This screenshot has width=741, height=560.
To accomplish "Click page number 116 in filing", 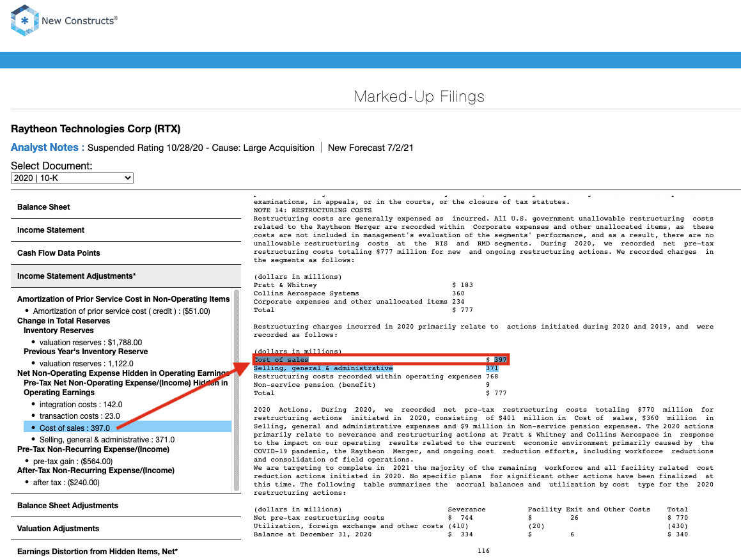I will click(x=483, y=551).
